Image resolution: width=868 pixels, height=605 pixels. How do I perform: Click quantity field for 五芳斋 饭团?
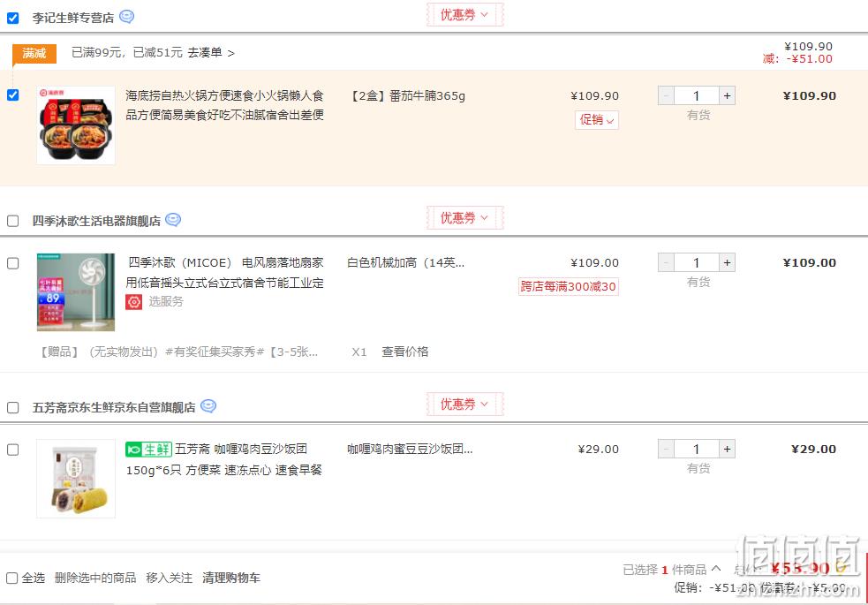[x=697, y=449]
